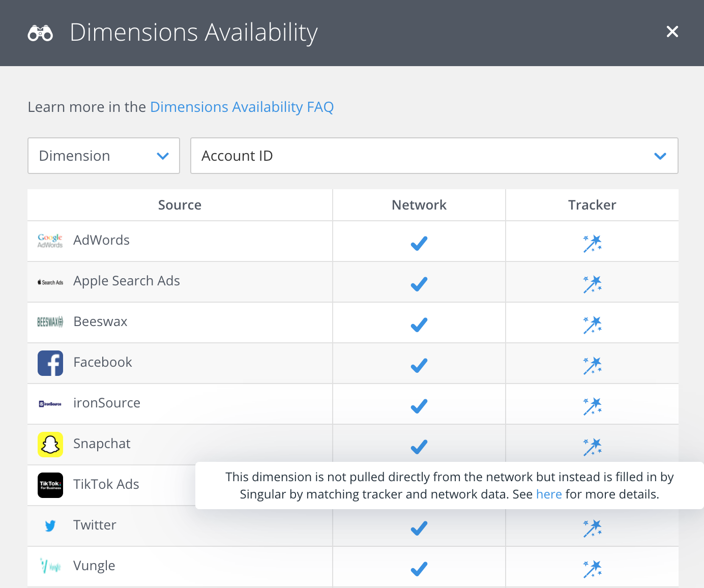Click the here link in the tooltip
The height and width of the screenshot is (588, 704).
[x=549, y=493]
